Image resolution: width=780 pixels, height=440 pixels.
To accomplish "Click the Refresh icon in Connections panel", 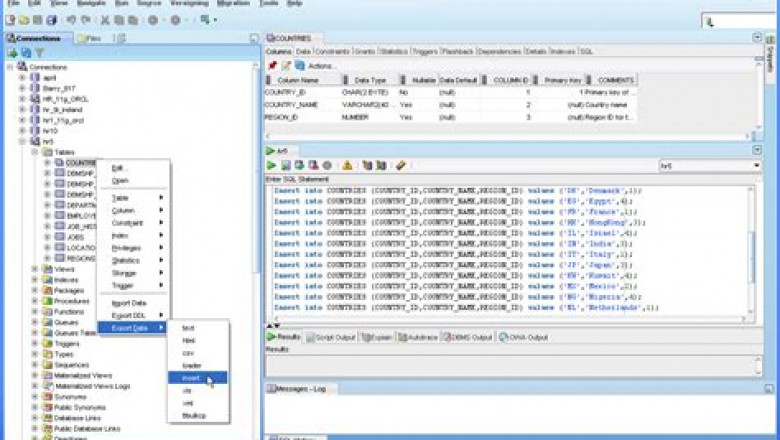I will tap(26, 53).
